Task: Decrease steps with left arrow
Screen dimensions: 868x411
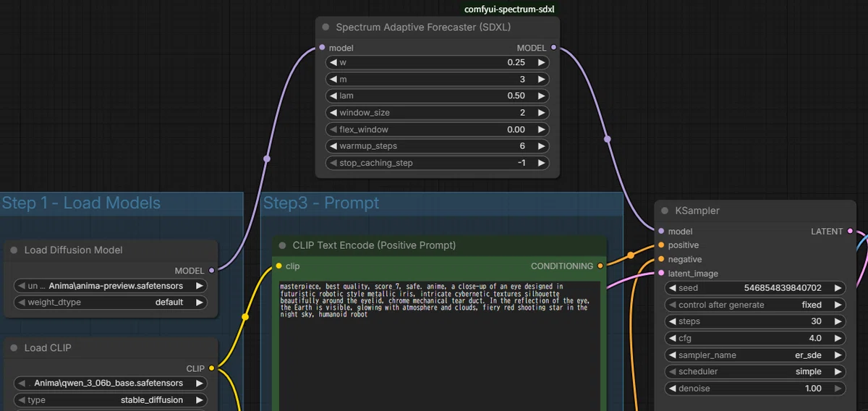Action: [x=673, y=321]
